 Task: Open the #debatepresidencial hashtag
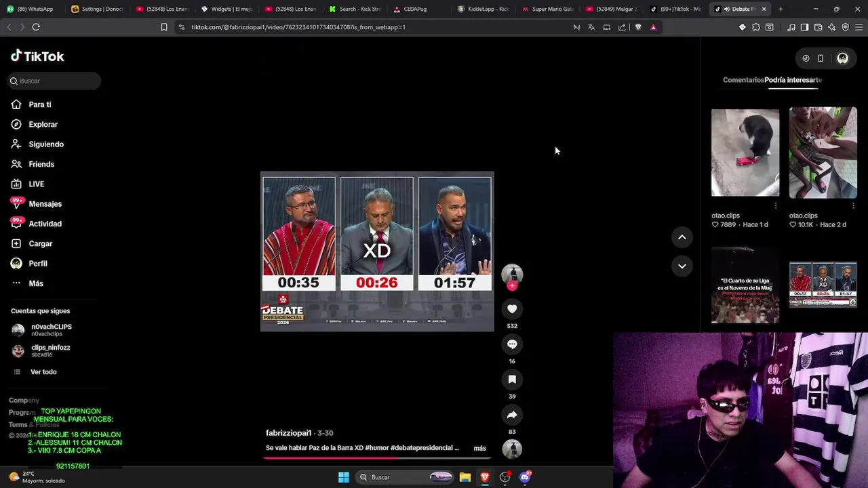pos(422,448)
